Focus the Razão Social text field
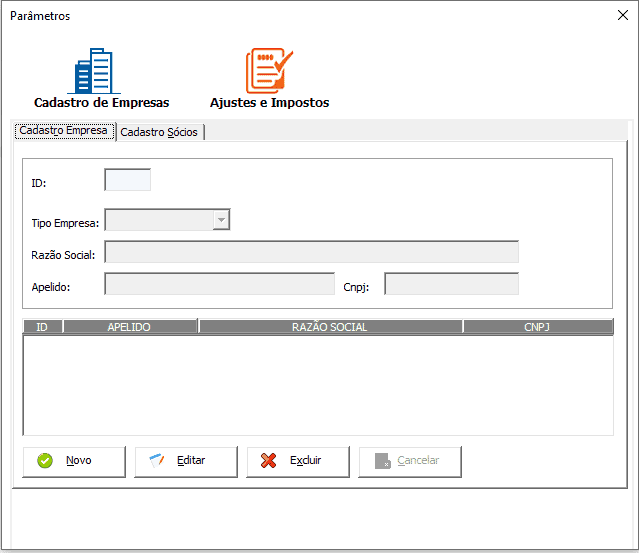This screenshot has width=639, height=553. pos(312,252)
